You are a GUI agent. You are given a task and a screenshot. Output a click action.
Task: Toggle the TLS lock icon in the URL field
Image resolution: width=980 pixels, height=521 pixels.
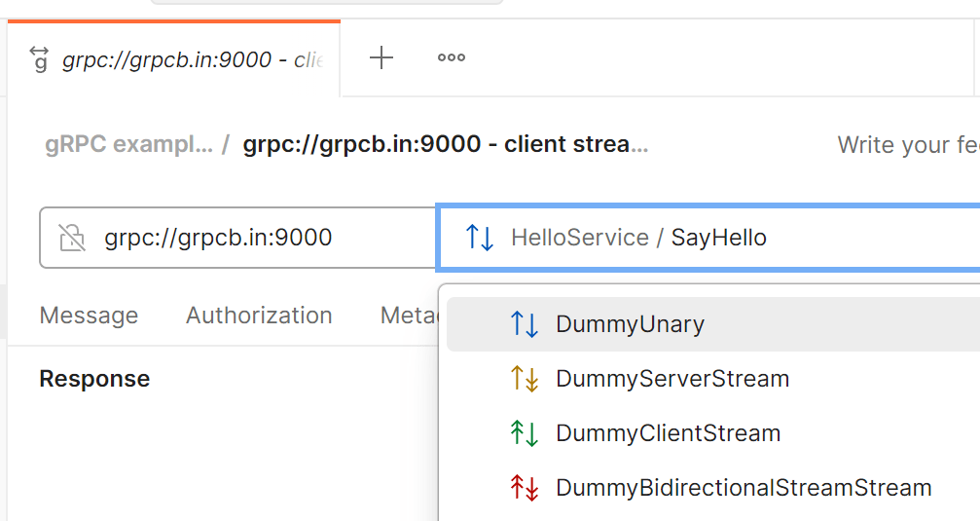click(x=72, y=238)
